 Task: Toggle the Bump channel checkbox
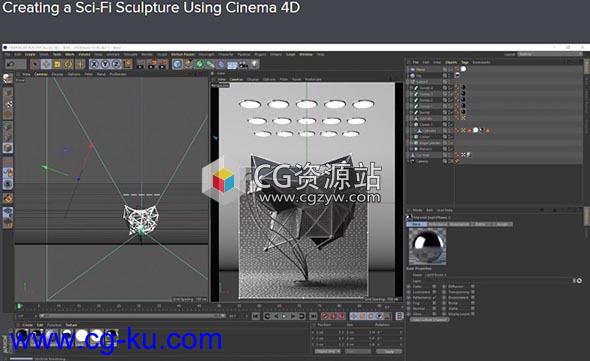pos(473,303)
